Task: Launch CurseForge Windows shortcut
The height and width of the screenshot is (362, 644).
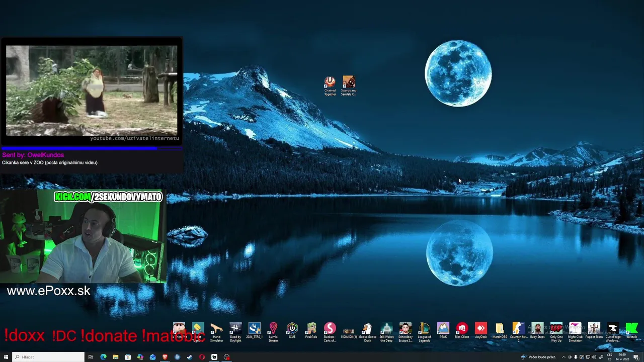Action: click(613, 333)
